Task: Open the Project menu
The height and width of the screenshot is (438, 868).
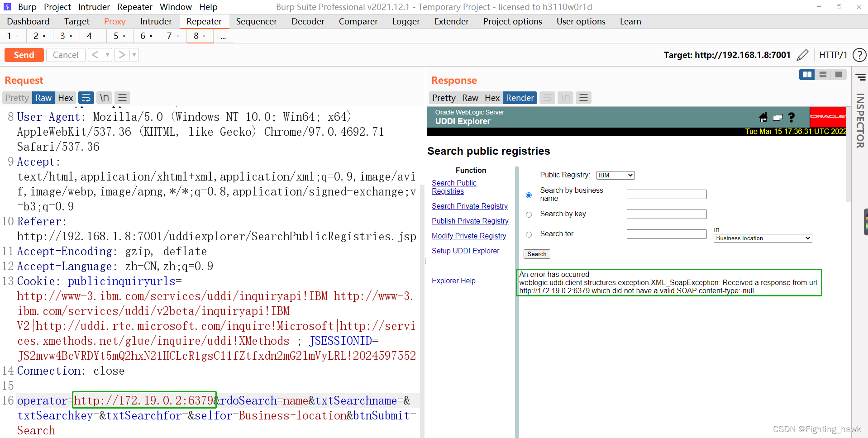Action: pyautogui.click(x=57, y=7)
